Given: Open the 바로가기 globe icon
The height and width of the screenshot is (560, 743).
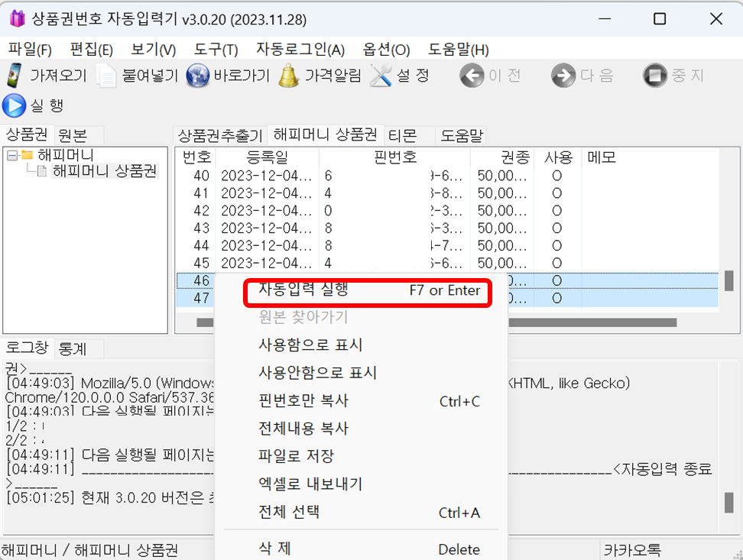Looking at the screenshot, I should pos(197,76).
